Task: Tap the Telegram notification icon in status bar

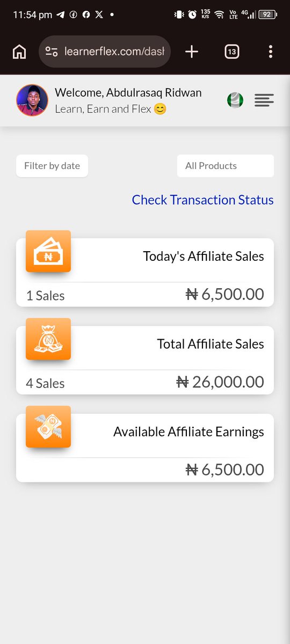Action: tap(60, 14)
